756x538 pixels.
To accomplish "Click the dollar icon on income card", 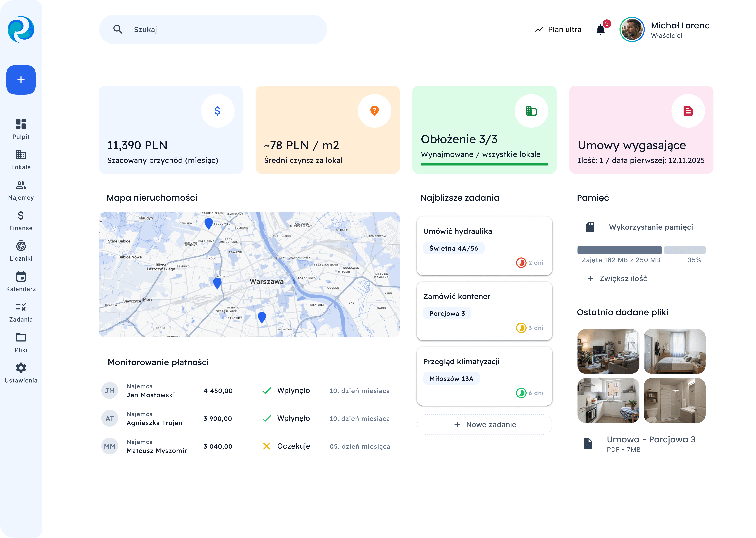I will pyautogui.click(x=217, y=111).
